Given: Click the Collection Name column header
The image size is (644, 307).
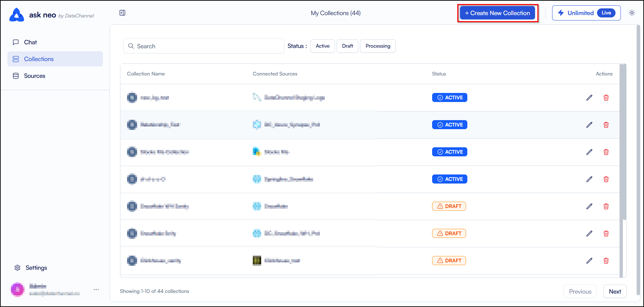Looking at the screenshot, I should (146, 74).
